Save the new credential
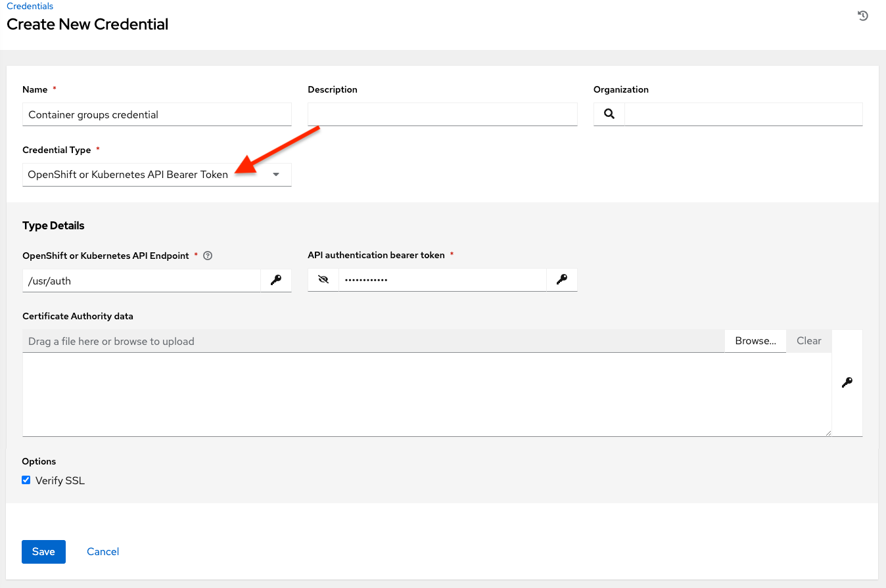This screenshot has height=588, width=886. [43, 551]
